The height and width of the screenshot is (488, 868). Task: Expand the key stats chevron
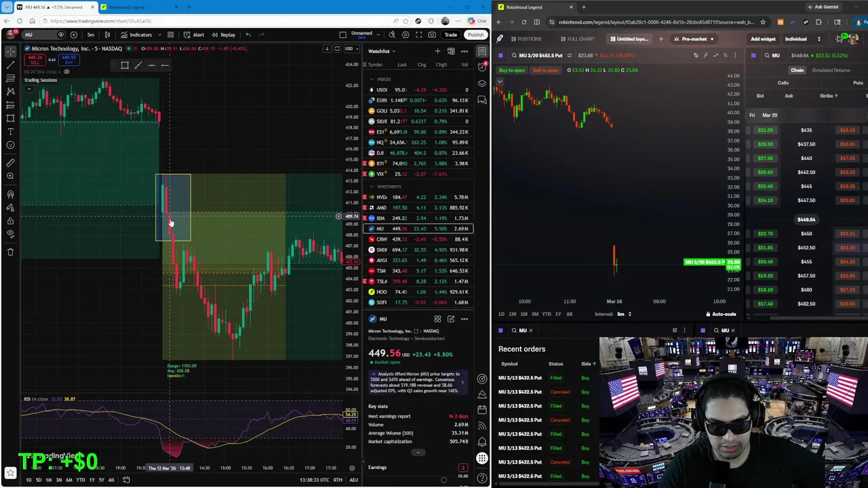tap(418, 452)
